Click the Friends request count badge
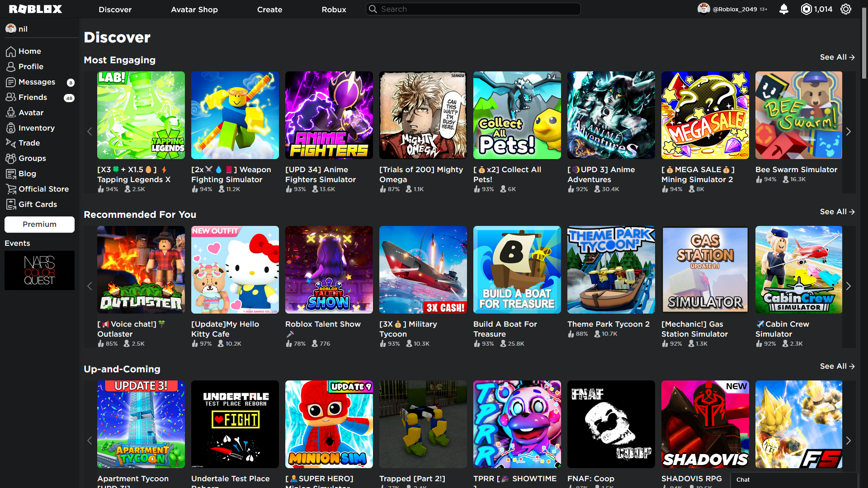868x488 pixels. (69, 98)
